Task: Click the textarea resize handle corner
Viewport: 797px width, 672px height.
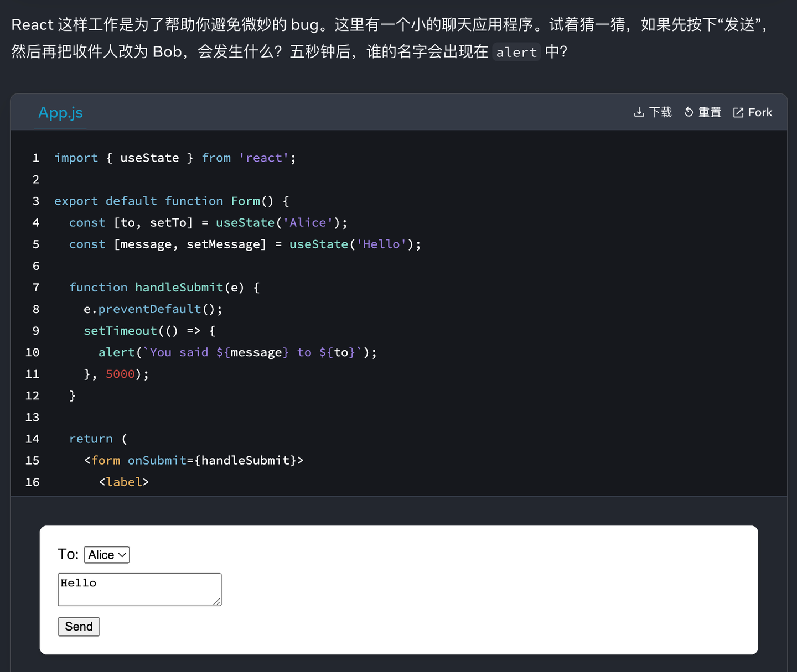Action: click(217, 602)
